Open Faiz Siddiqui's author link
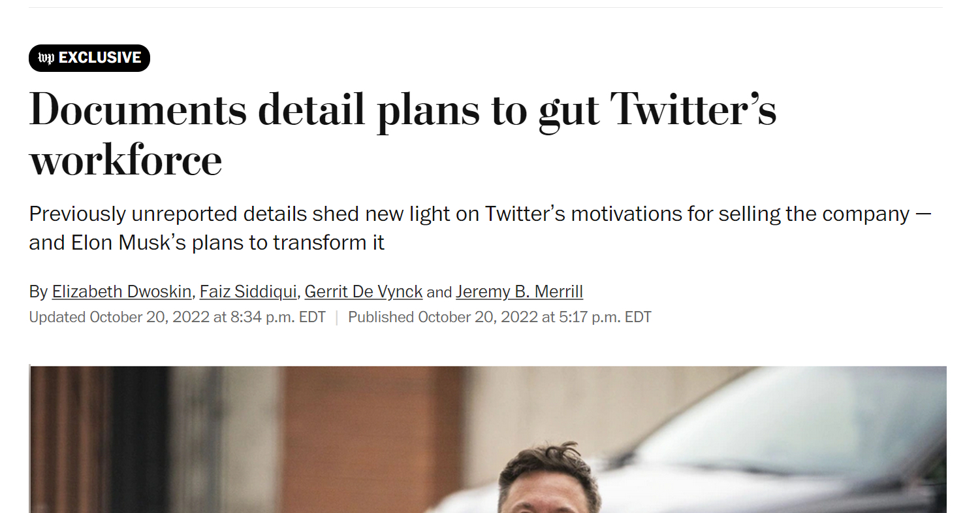 pyautogui.click(x=248, y=291)
